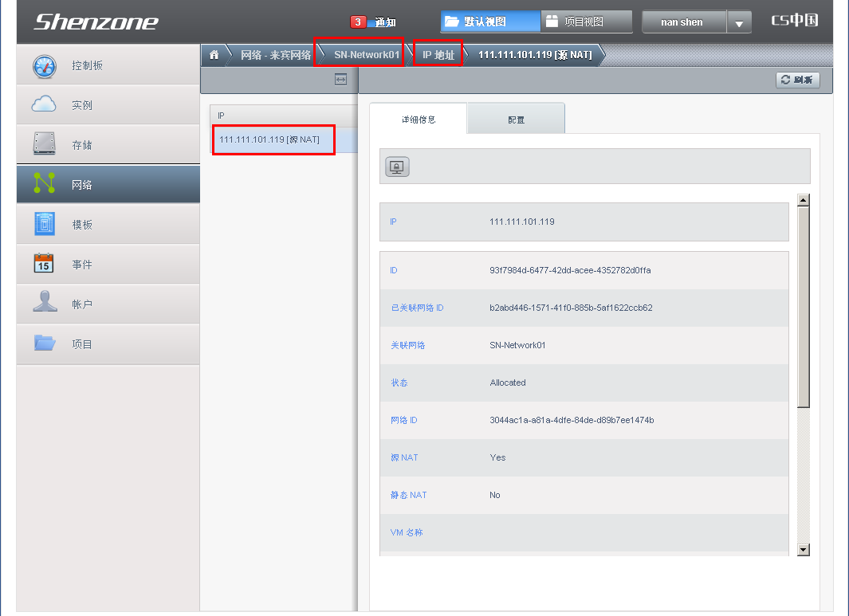Click the SN-Network01 breadcrumb link
Image resolution: width=849 pixels, height=616 pixels.
pos(366,55)
